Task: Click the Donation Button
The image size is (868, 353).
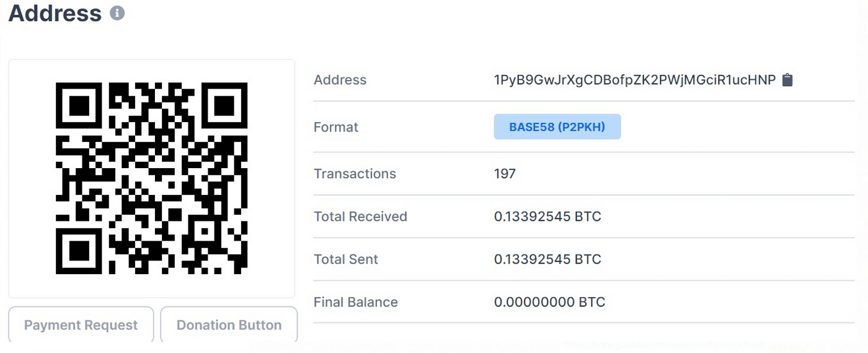Action: point(229,324)
